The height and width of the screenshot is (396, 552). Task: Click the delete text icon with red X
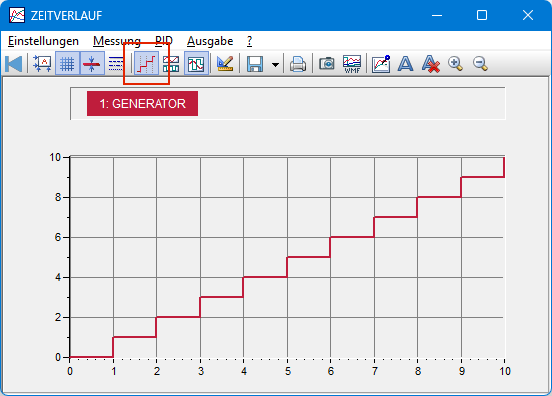pyautogui.click(x=431, y=64)
